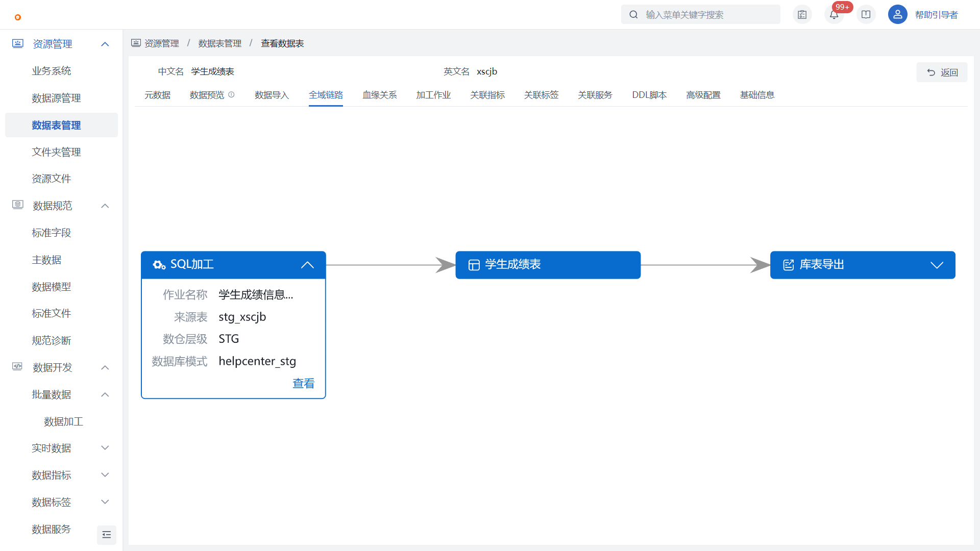This screenshot has height=551, width=980.
Task: Collapse the 数据规范 sidebar section
Action: (105, 206)
